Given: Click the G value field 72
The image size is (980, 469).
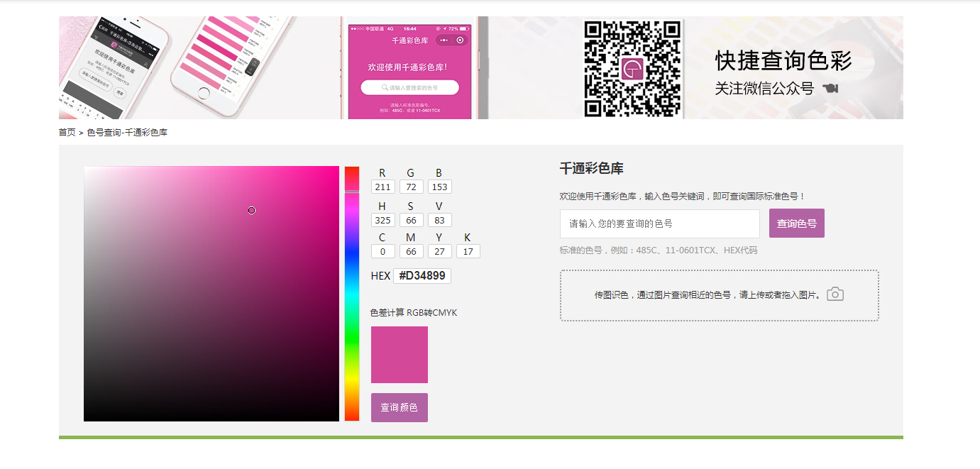Looking at the screenshot, I should (412, 187).
